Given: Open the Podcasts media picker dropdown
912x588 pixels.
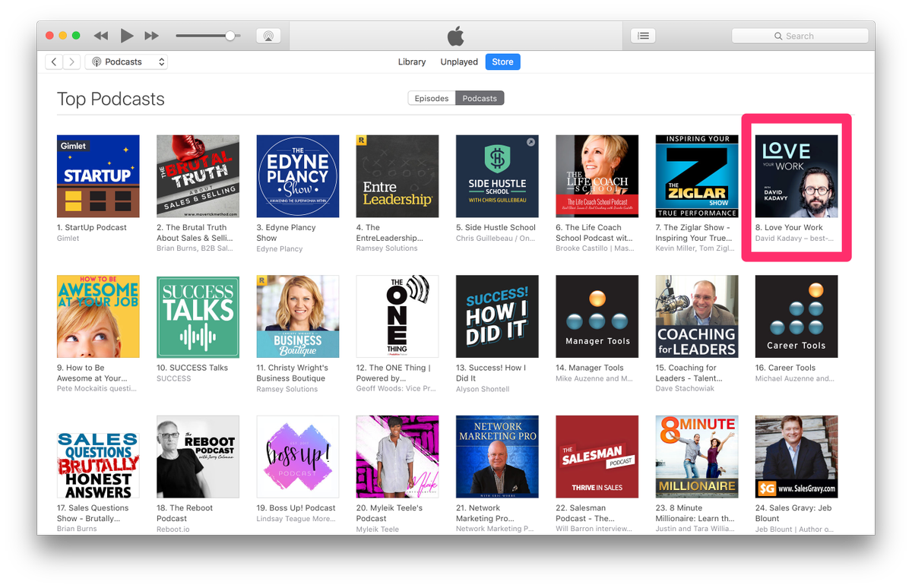Looking at the screenshot, I should tap(127, 62).
